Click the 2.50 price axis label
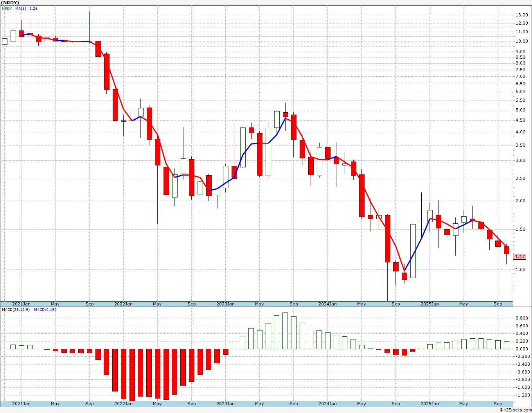532x413 pixels. coord(520,179)
